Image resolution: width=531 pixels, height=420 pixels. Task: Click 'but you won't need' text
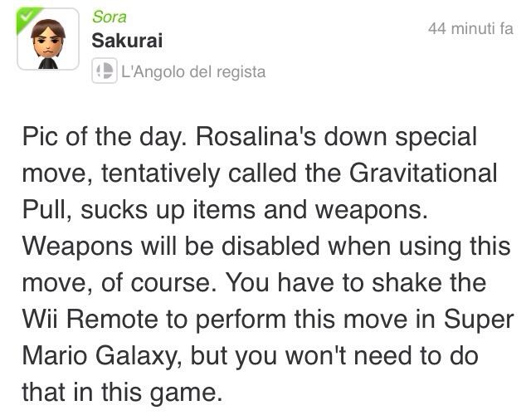coord(302,356)
